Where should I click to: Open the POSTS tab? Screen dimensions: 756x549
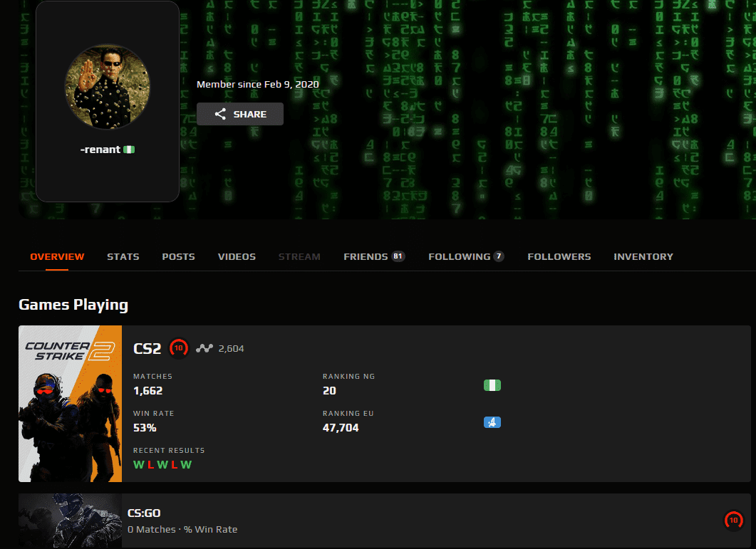pyautogui.click(x=178, y=256)
